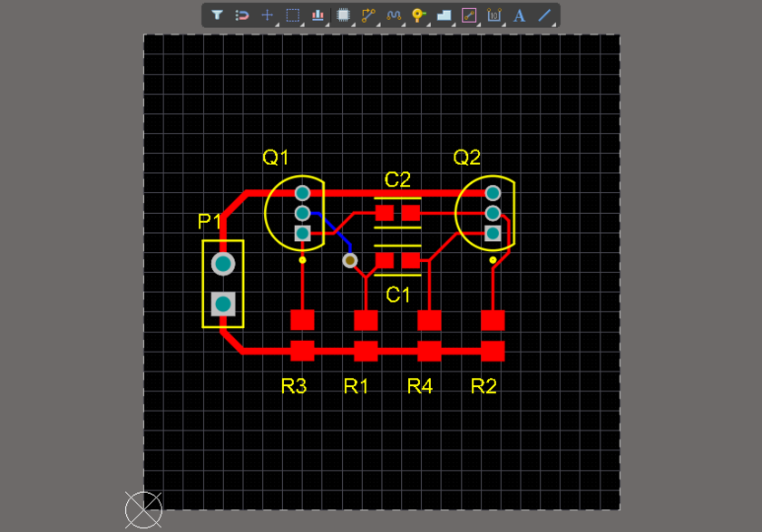Choose the length-tuning wave tool
The width and height of the screenshot is (762, 532).
(394, 15)
